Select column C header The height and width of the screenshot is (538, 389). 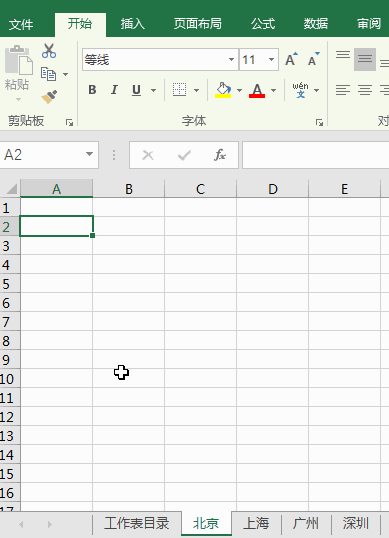pyautogui.click(x=201, y=189)
